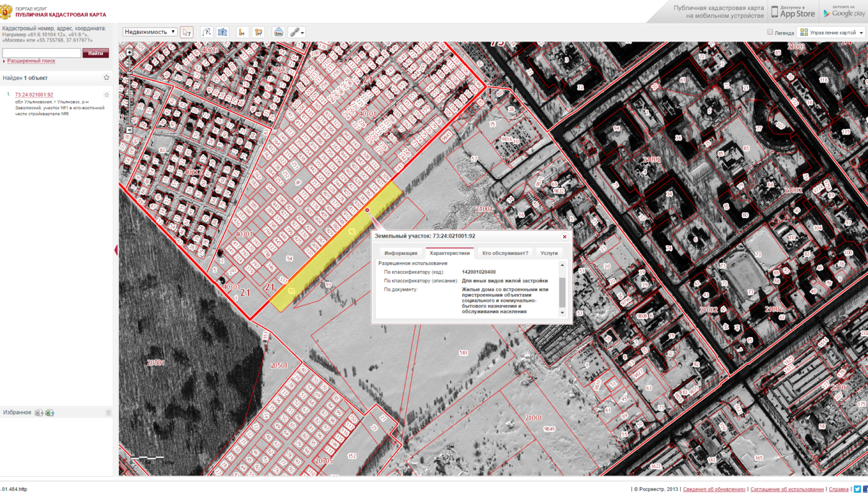Expand the link tool dropdown arrow
The height and width of the screenshot is (496, 868).
coord(303,32)
